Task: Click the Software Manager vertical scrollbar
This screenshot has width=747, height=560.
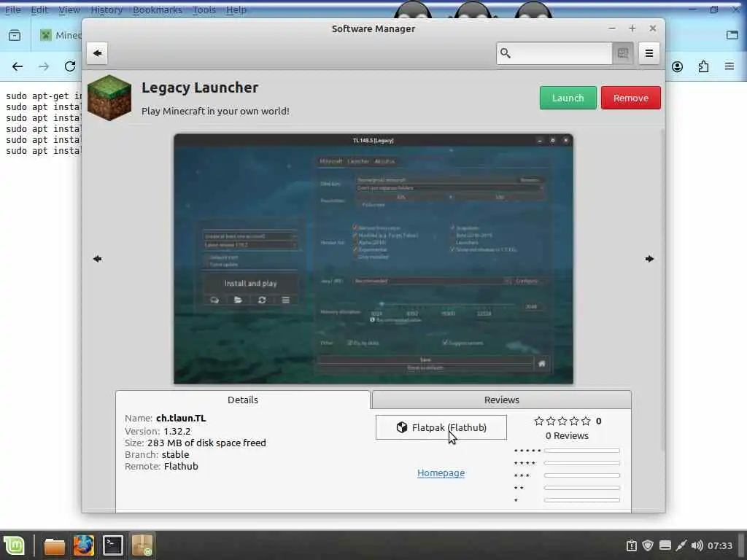Action: coord(662,290)
